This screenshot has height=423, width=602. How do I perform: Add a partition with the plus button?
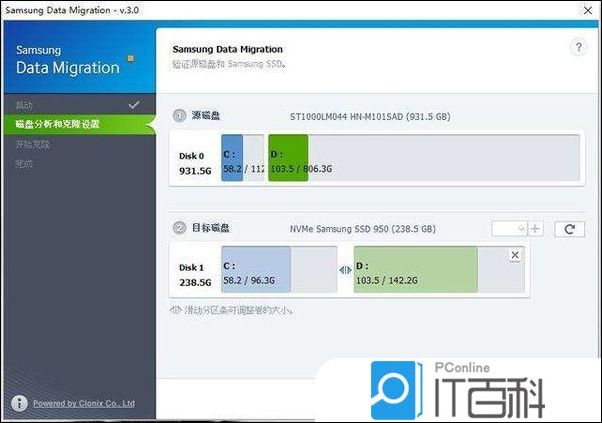535,229
